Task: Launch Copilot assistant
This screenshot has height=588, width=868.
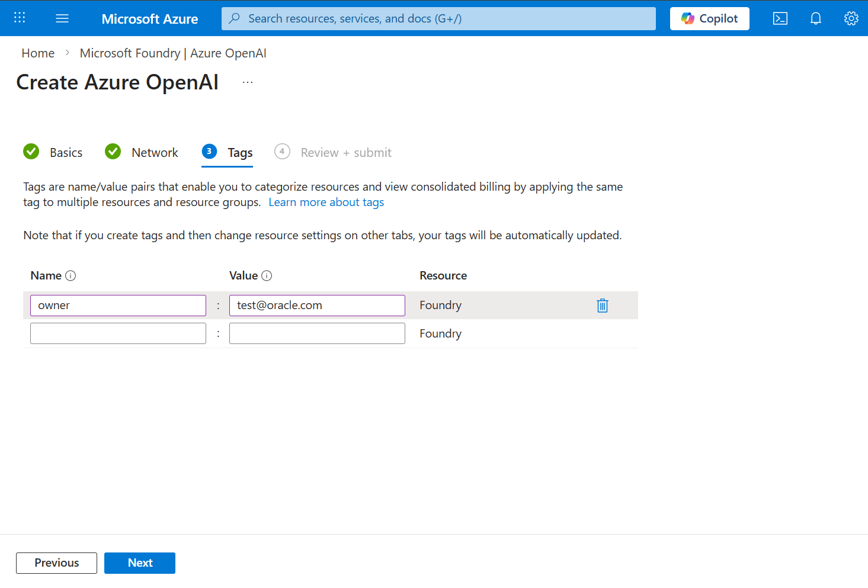Action: click(x=709, y=18)
